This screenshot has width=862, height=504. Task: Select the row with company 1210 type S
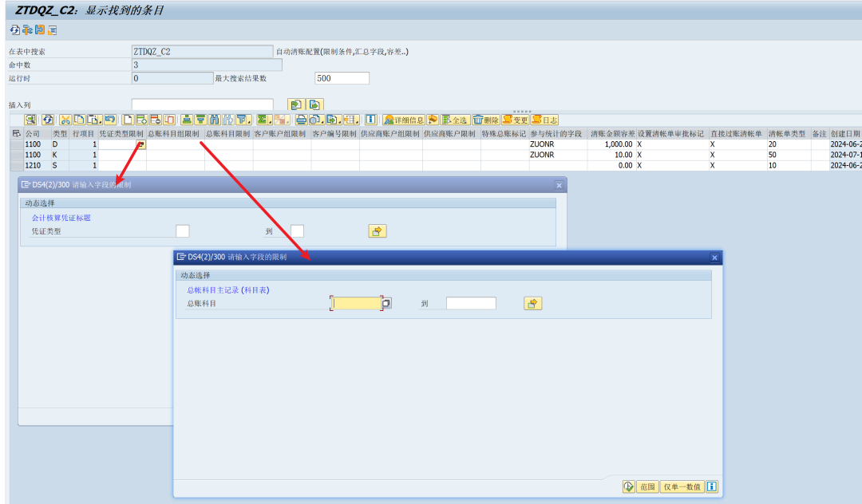click(x=17, y=165)
